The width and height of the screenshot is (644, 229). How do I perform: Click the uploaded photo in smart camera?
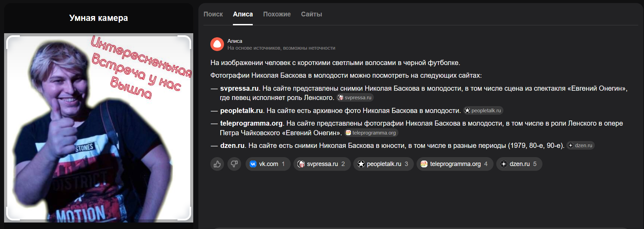click(98, 128)
